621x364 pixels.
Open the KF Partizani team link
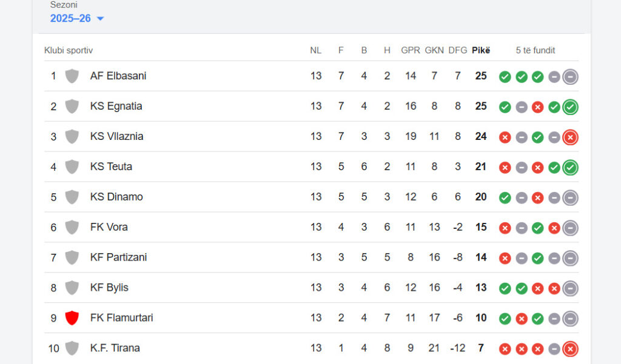pos(118,257)
